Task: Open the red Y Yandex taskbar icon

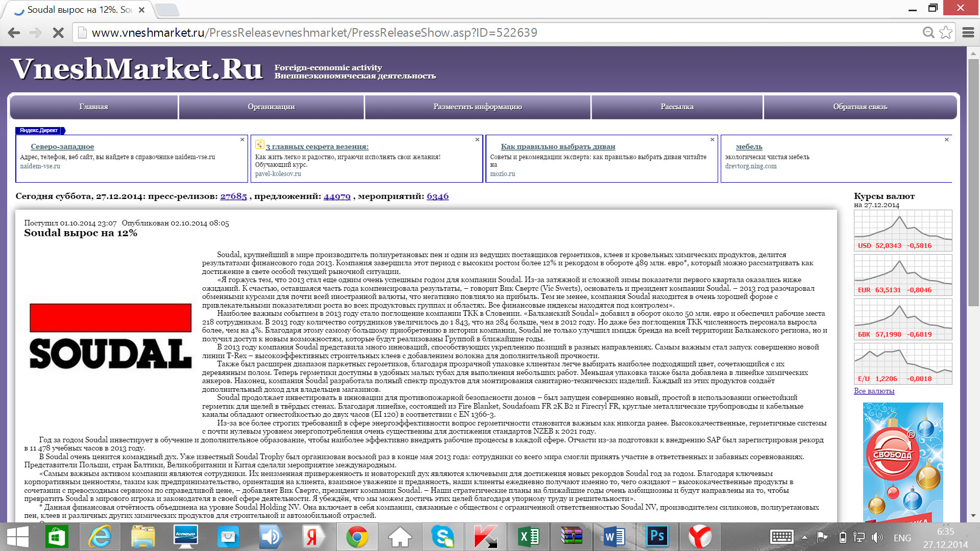Action: 700,537
